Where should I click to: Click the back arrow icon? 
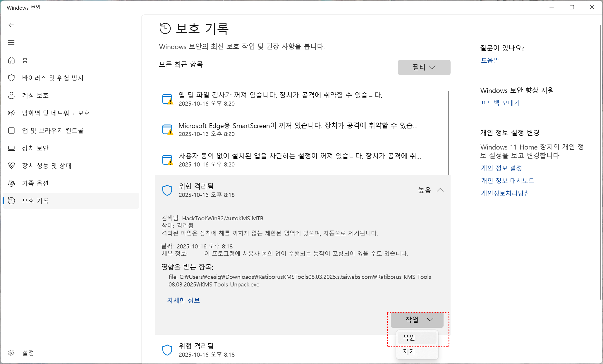point(11,25)
